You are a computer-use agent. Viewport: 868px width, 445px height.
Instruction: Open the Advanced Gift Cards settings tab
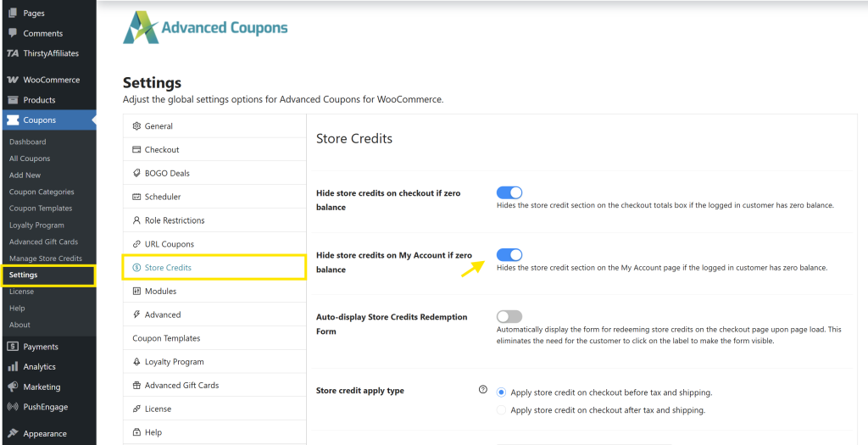click(x=181, y=386)
